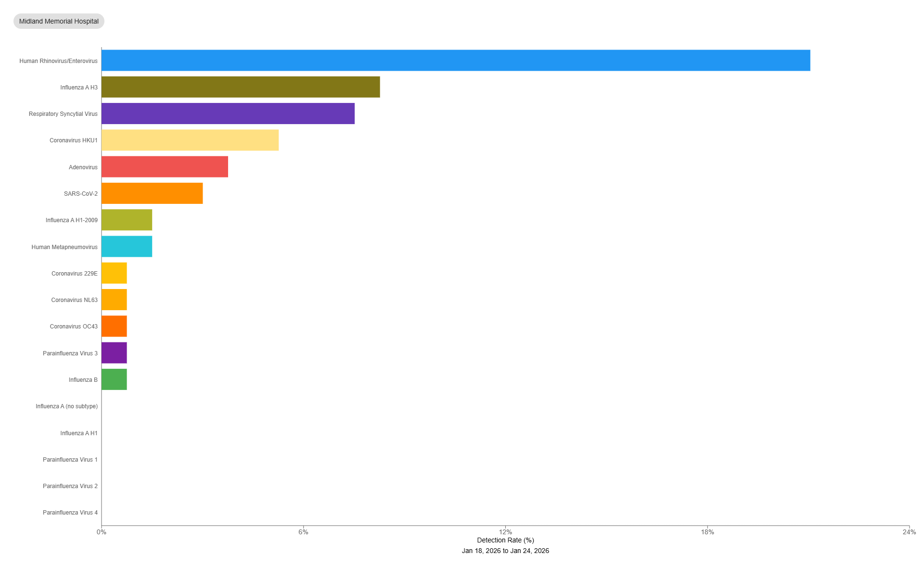Viewport: 924px width, 579px height.
Task: Click the Midland Memorial Hospital chip
Action: pyautogui.click(x=59, y=21)
